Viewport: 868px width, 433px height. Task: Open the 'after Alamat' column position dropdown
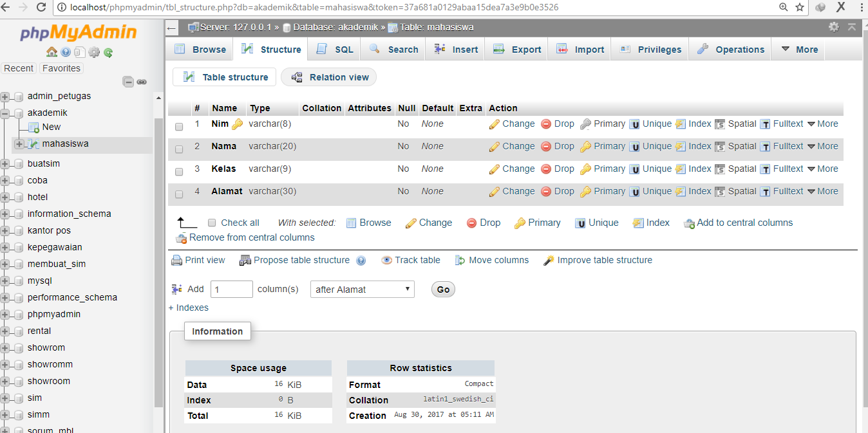tap(362, 289)
